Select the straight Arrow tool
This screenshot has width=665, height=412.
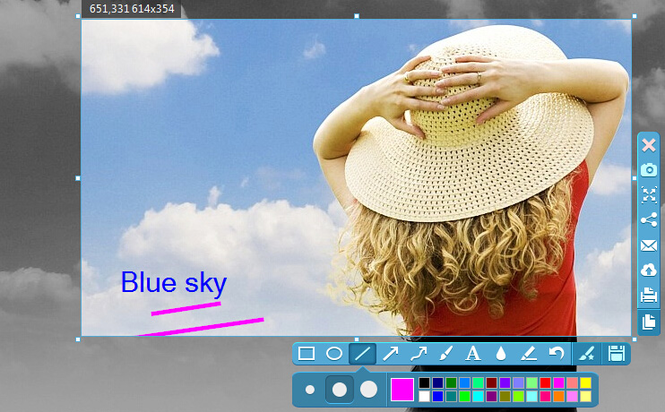click(x=390, y=353)
